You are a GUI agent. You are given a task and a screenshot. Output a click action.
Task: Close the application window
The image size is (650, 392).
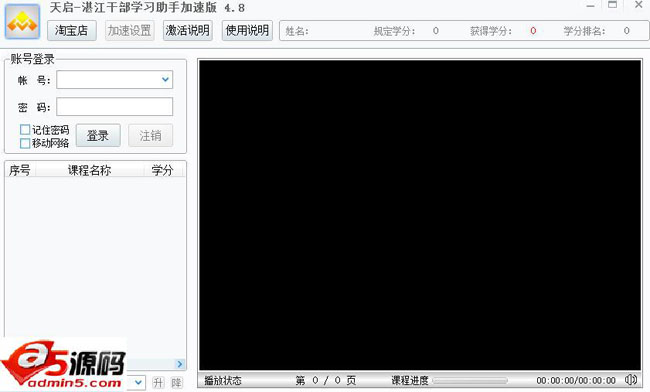coord(639,5)
